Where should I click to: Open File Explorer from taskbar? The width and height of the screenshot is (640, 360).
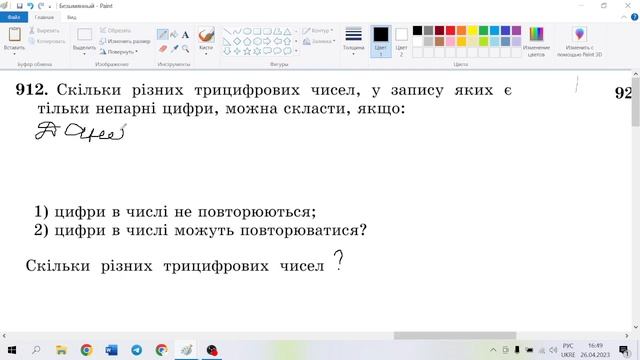click(x=61, y=350)
